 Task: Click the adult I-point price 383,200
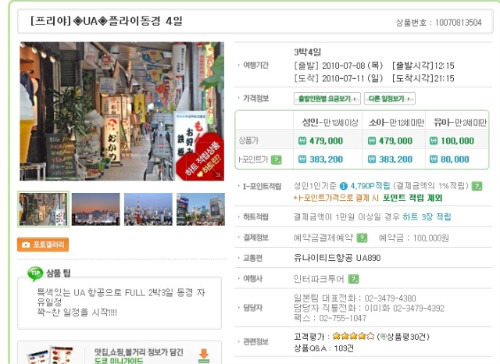[x=326, y=159]
